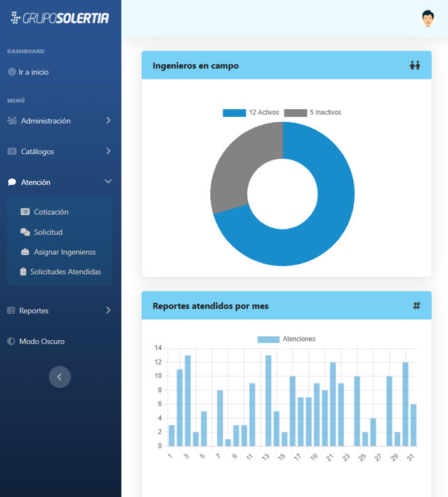This screenshot has width=448, height=497.
Task: Click the people icon in Ingenieros en campo header
Action: pos(415,65)
